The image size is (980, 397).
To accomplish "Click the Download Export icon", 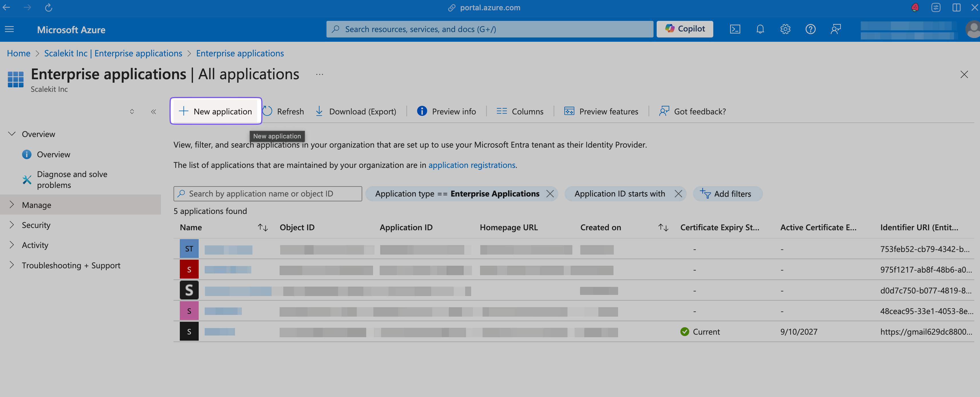I will click(x=319, y=111).
